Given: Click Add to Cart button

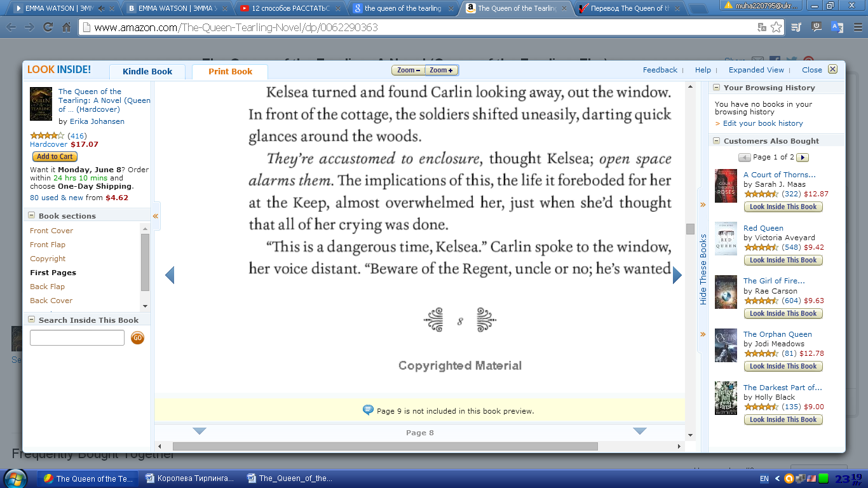Looking at the screenshot, I should 55,157.
